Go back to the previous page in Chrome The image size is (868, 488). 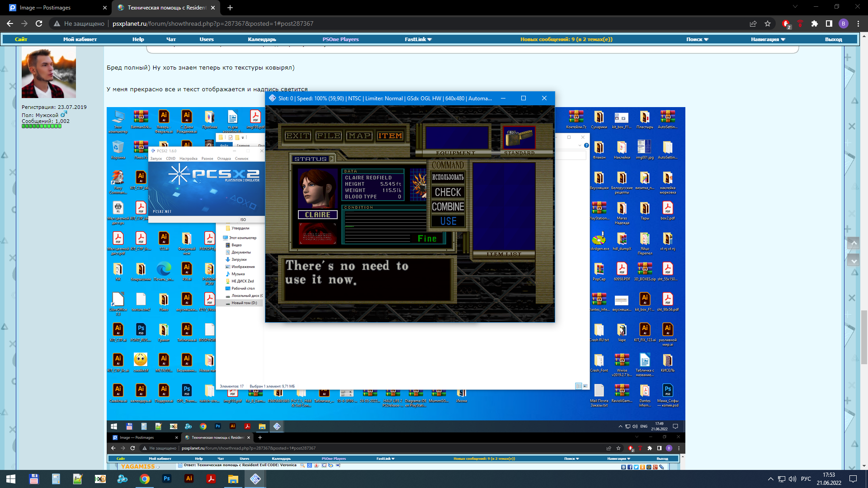tap(10, 23)
